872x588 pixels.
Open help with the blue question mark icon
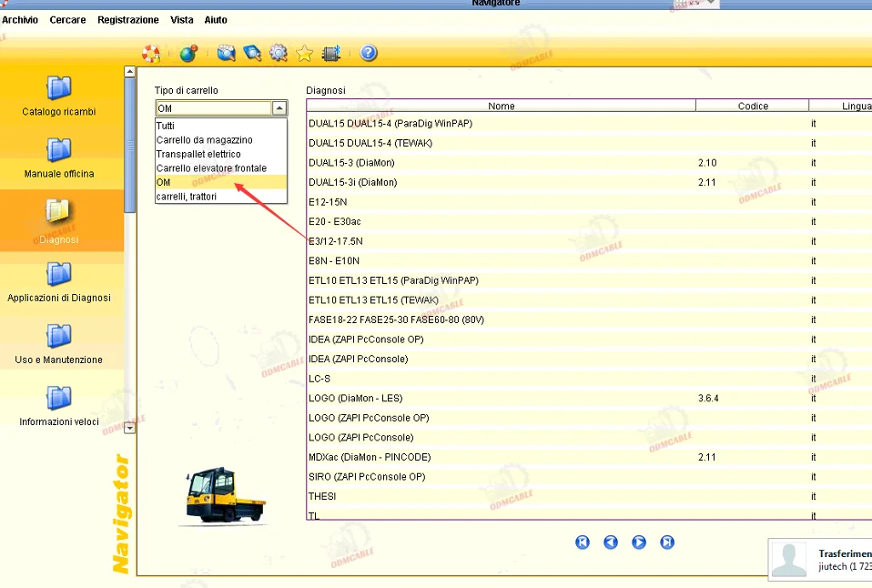tap(369, 54)
